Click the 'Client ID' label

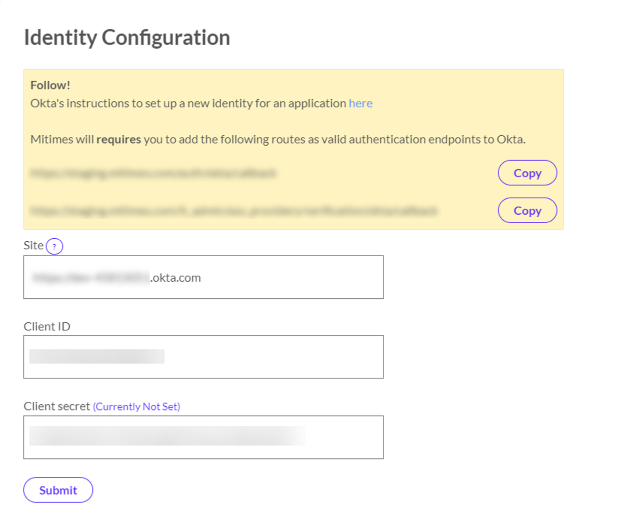[47, 326]
